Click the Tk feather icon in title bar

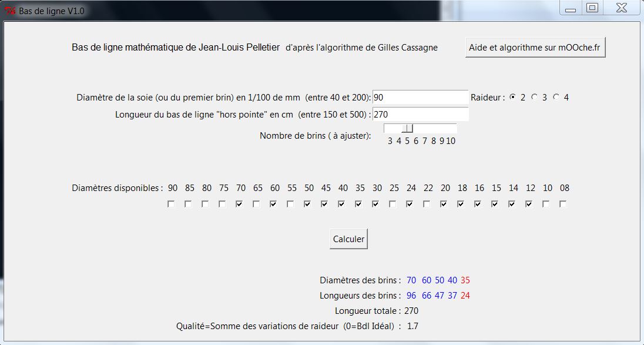coord(9,11)
